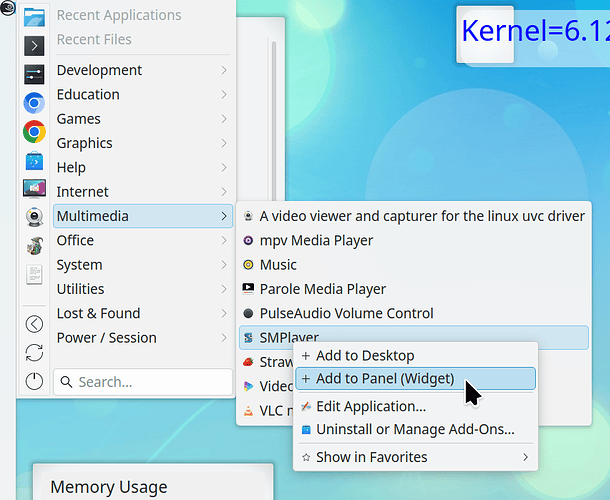Click the power shutdown icon
610x500 pixels.
coord(34,381)
